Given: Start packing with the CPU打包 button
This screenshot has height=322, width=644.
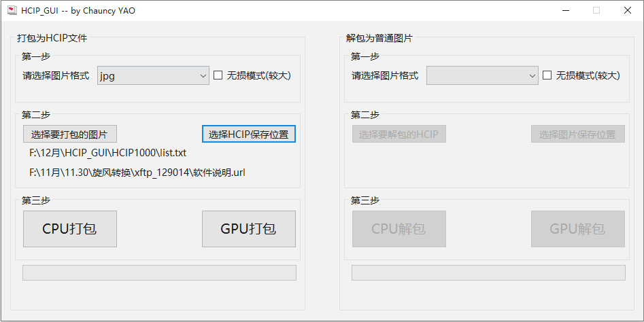Looking at the screenshot, I should [70, 229].
